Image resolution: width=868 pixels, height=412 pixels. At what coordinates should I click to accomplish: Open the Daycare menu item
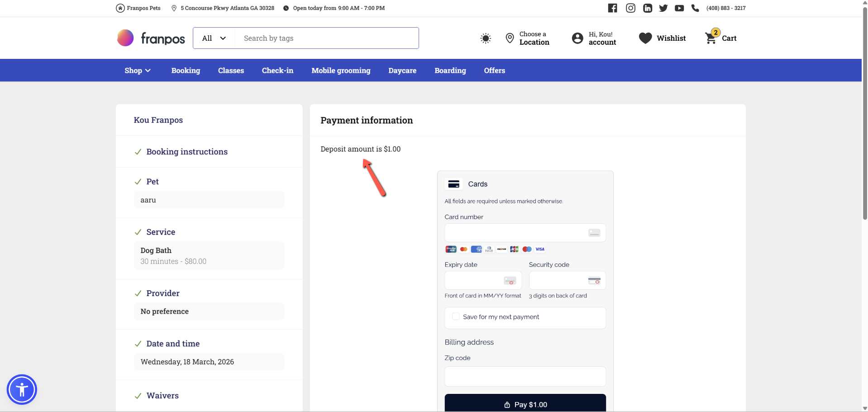click(402, 71)
